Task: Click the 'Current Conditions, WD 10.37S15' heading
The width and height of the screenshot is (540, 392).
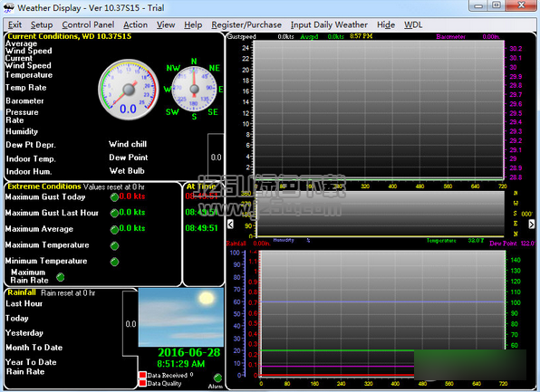Action: point(69,36)
